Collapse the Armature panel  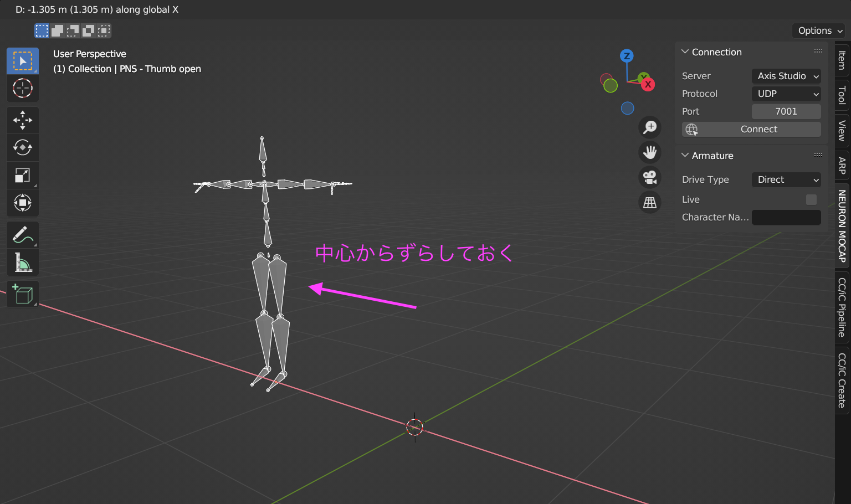pyautogui.click(x=685, y=155)
